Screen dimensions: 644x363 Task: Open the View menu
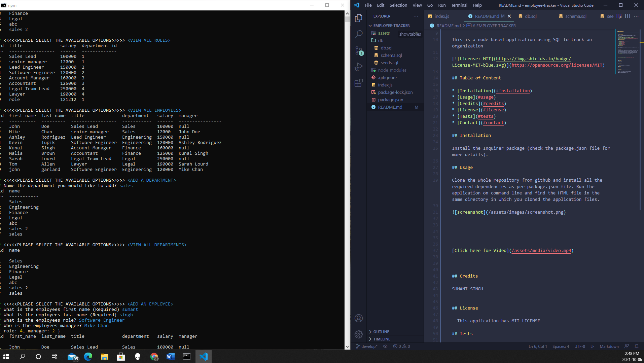point(417,5)
